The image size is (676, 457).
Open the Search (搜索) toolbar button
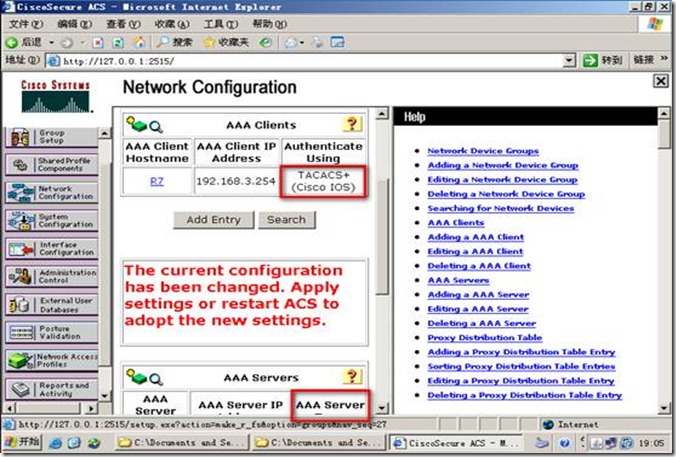pyautogui.click(x=174, y=42)
